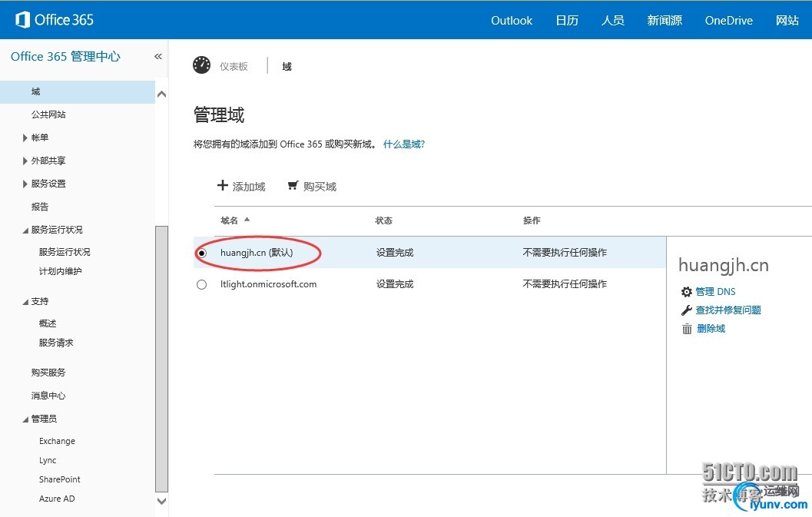The width and height of the screenshot is (812, 517).
Task: Open the Exchange admin link
Action: pyautogui.click(x=57, y=441)
